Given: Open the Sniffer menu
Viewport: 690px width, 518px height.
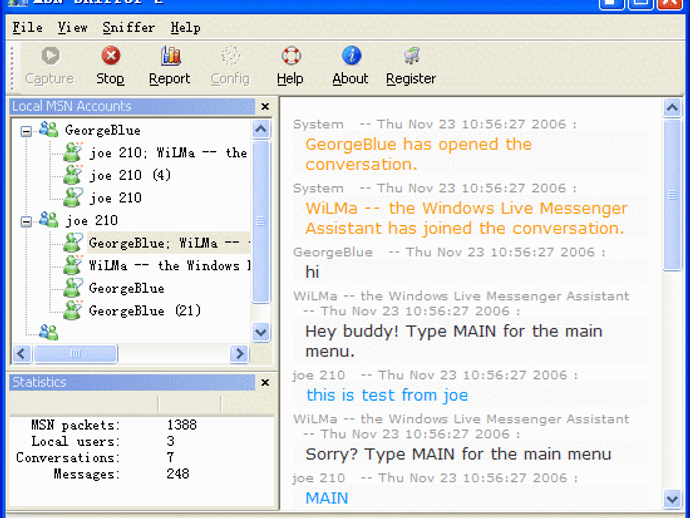Looking at the screenshot, I should pos(128,28).
